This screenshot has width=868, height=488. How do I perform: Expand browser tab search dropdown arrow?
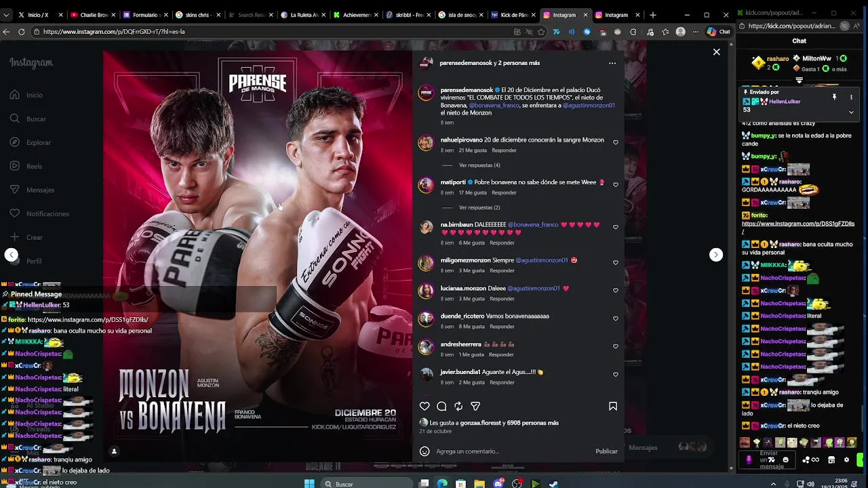(6, 15)
